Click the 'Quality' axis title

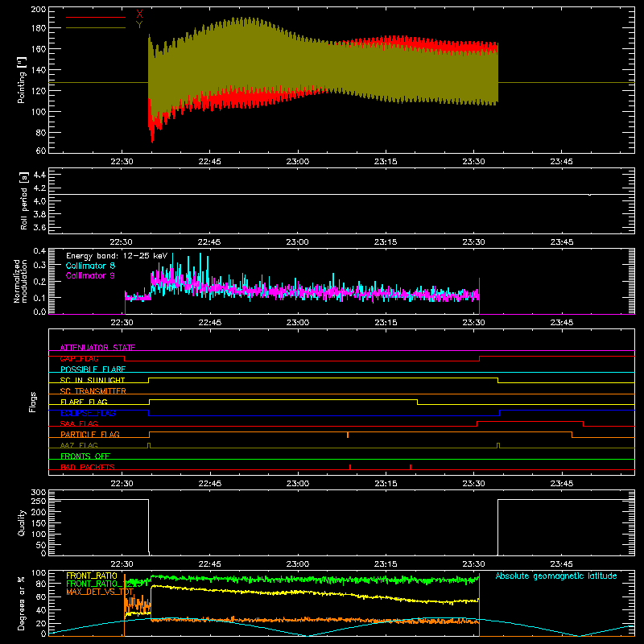point(22,523)
